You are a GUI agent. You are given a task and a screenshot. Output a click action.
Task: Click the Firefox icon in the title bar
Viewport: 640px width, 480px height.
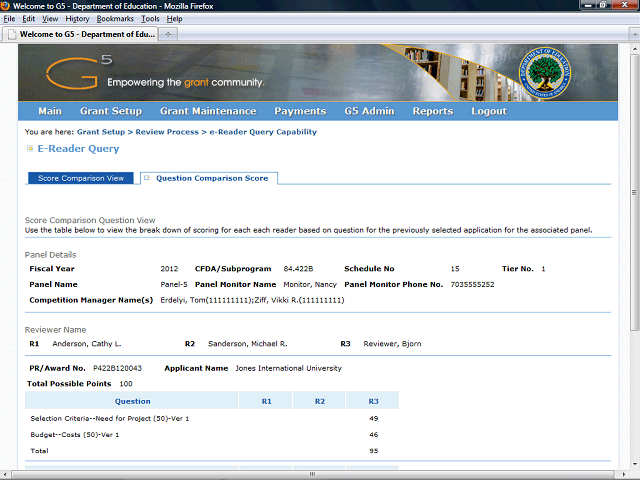tap(6, 6)
